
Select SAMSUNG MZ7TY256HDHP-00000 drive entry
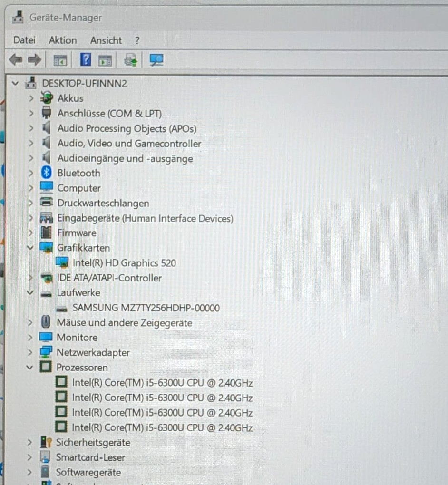coord(146,308)
